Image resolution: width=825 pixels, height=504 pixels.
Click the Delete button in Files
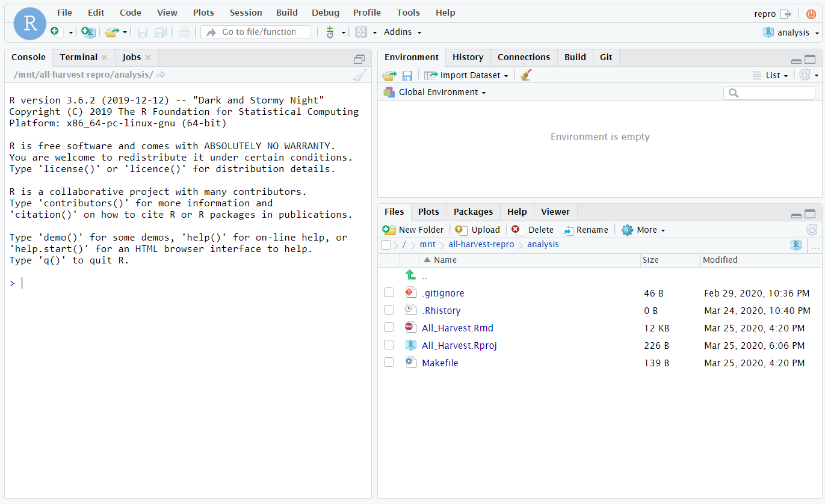533,230
